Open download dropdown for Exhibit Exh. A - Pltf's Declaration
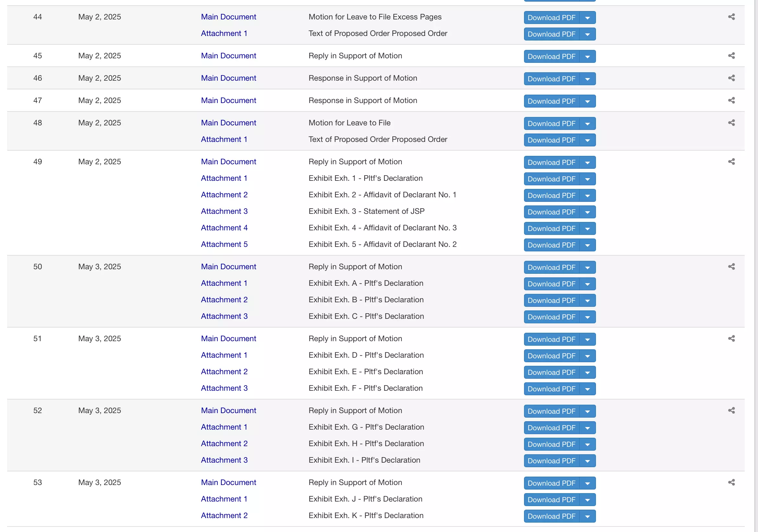758x532 pixels. coord(587,284)
